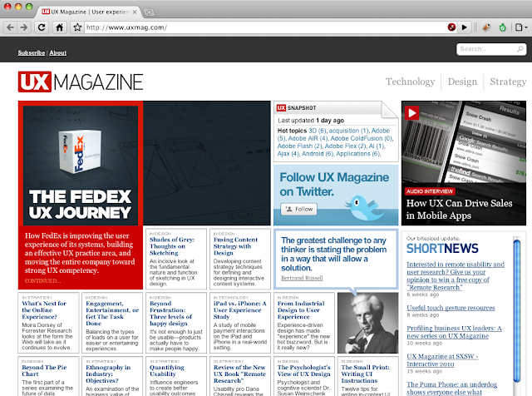Viewport: 532px width, 396px height.
Task: Play the audio interview with red play icon
Action: (x=412, y=113)
